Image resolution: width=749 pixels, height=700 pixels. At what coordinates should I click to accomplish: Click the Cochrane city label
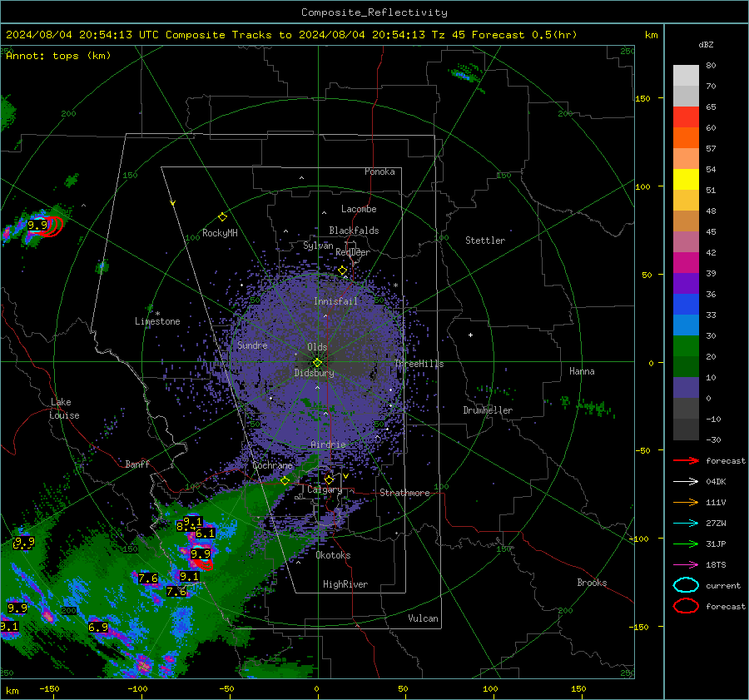[272, 465]
